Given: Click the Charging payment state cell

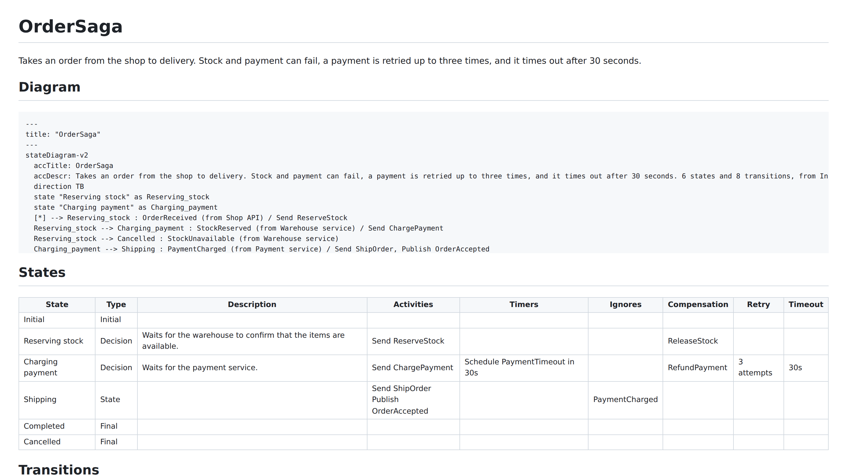Looking at the screenshot, I should [57, 368].
